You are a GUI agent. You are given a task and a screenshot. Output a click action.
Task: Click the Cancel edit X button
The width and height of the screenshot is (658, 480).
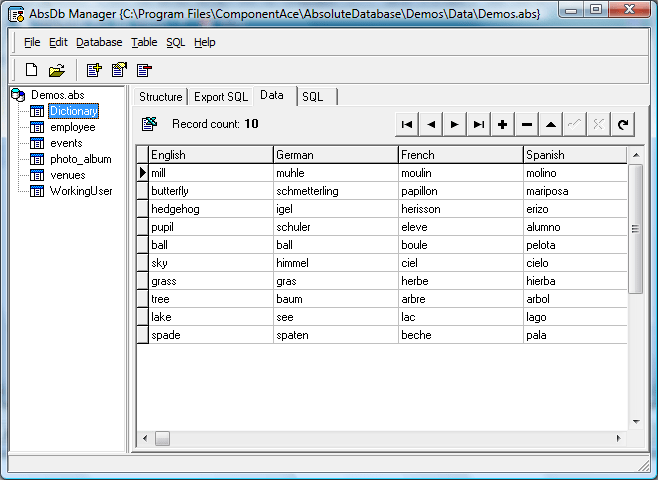(x=599, y=124)
